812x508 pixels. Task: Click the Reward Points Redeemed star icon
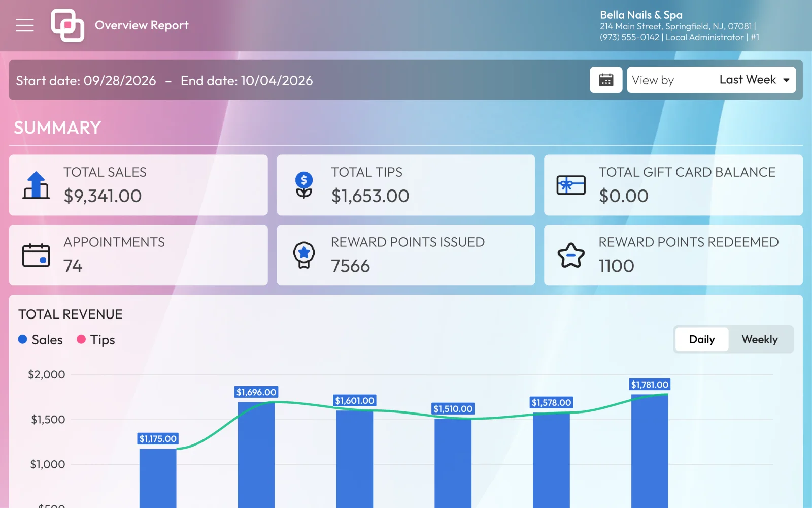[x=571, y=255]
